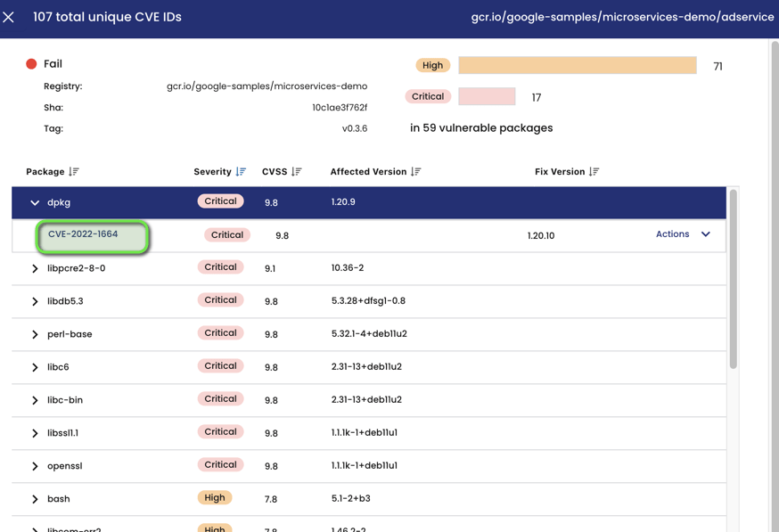779x532 pixels.
Task: Select the dpkg package name
Action: click(x=59, y=202)
